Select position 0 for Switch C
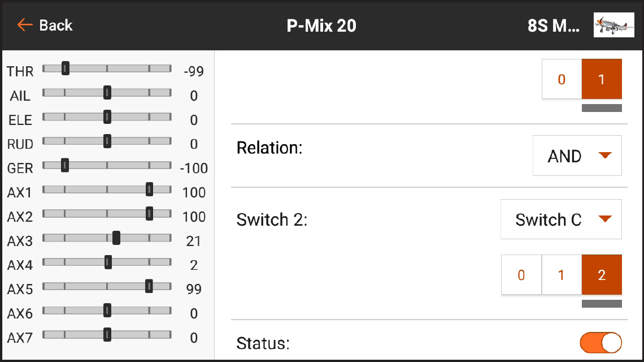The height and width of the screenshot is (362, 644). (x=521, y=275)
